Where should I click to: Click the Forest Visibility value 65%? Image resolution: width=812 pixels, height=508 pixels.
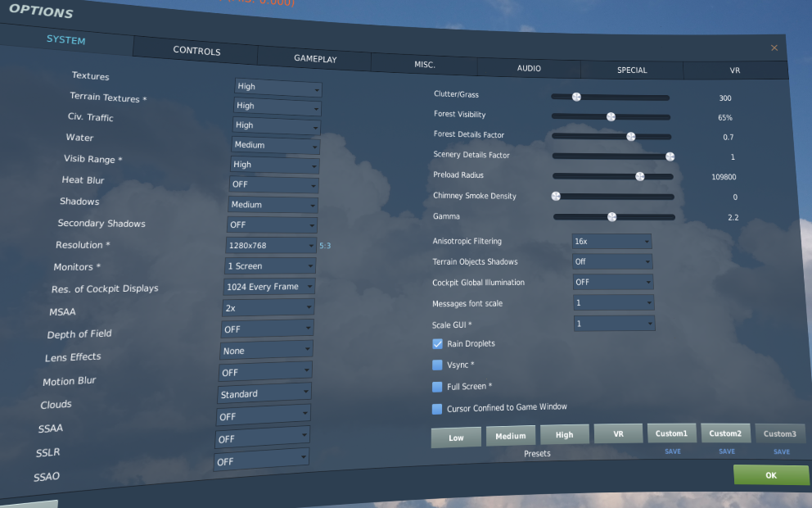click(x=725, y=118)
